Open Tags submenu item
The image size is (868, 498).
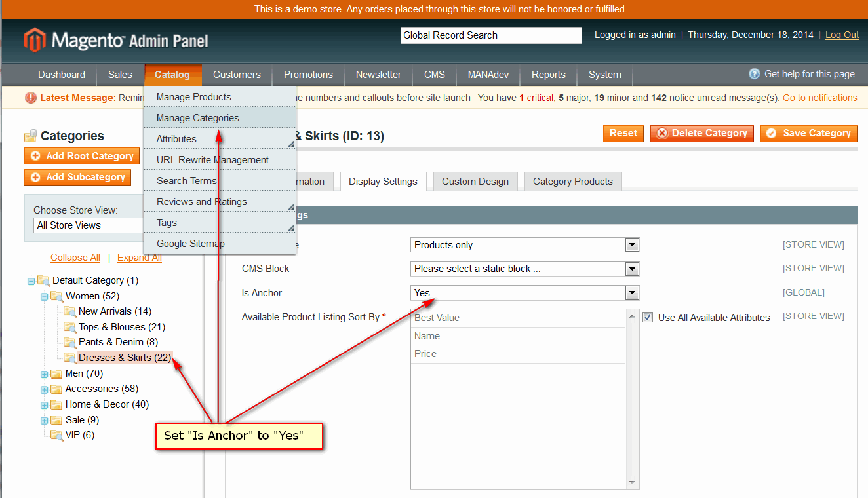220,223
